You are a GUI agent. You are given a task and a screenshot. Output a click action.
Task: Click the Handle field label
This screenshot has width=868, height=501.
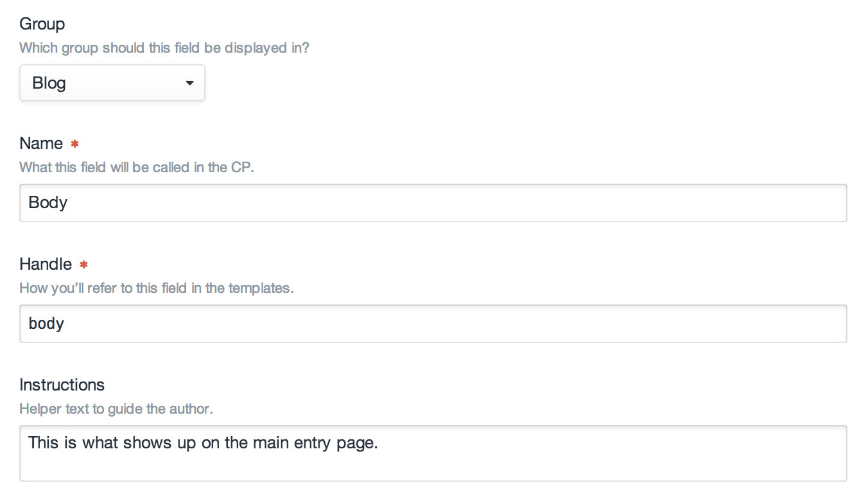46,264
